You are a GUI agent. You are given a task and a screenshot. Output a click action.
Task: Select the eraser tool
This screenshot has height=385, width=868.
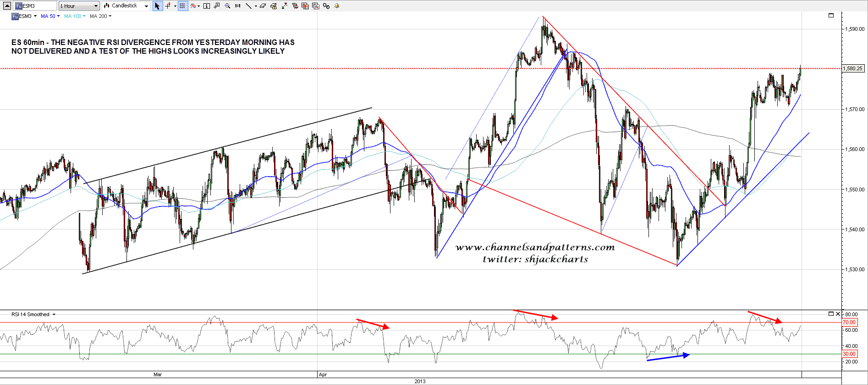click(x=263, y=6)
